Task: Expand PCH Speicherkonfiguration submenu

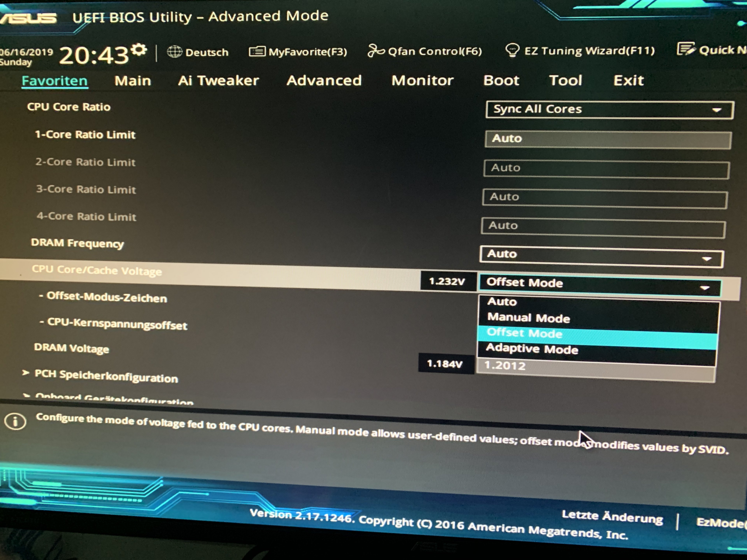Action: [x=106, y=376]
